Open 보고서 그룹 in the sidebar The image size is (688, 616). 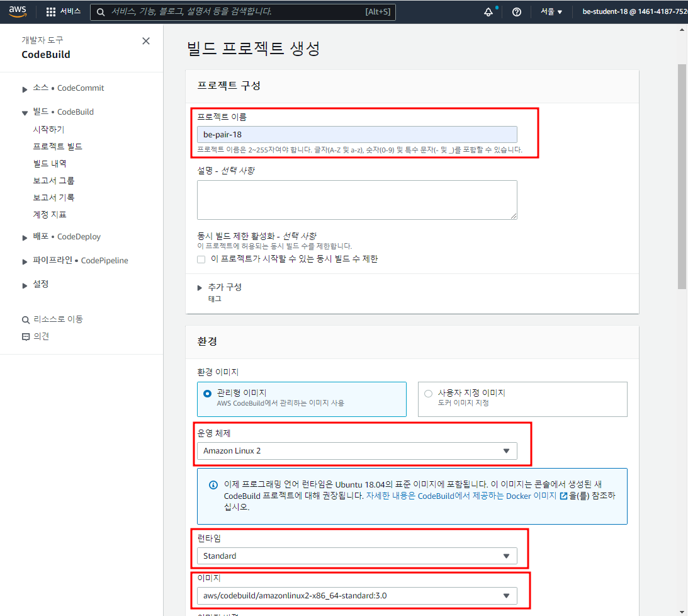(x=54, y=180)
